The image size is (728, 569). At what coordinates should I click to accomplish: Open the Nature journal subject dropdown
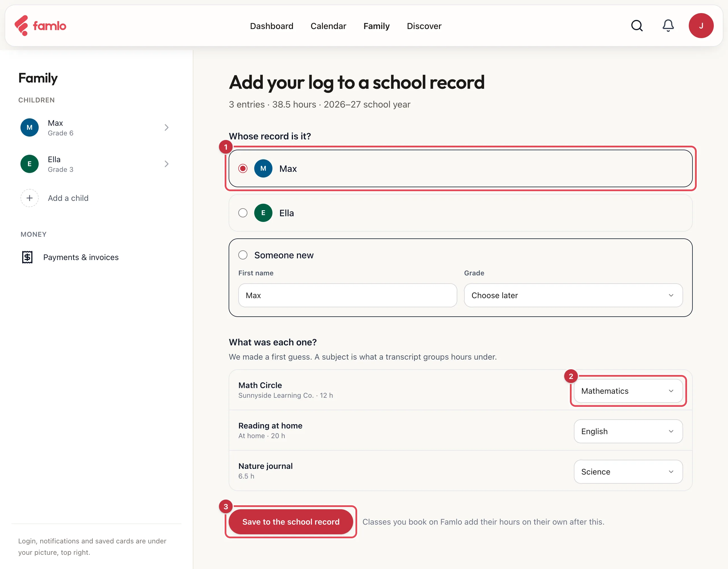tap(628, 472)
